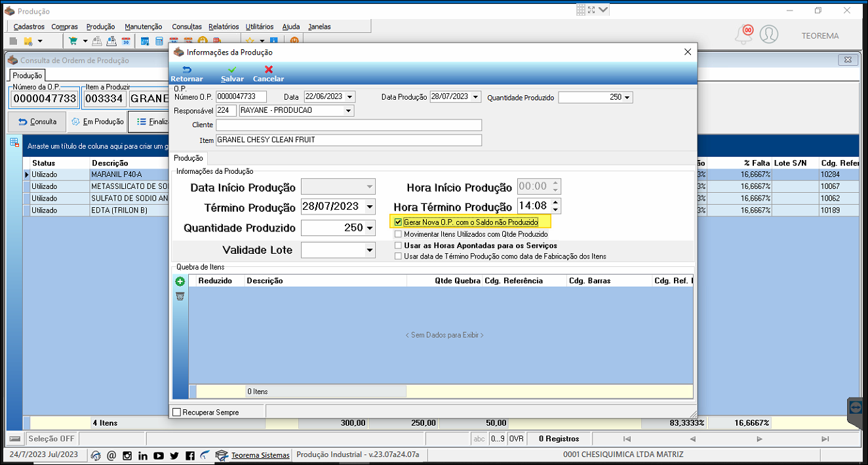Open the Compras menu
868x465 pixels.
pyautogui.click(x=65, y=27)
